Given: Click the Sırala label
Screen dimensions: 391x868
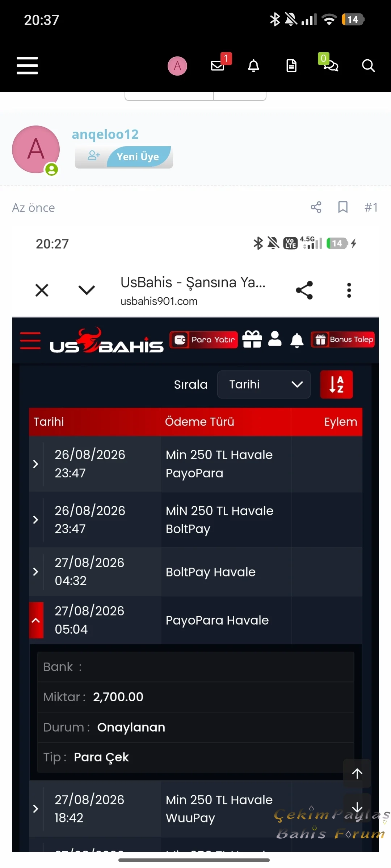Looking at the screenshot, I should coord(191,384).
